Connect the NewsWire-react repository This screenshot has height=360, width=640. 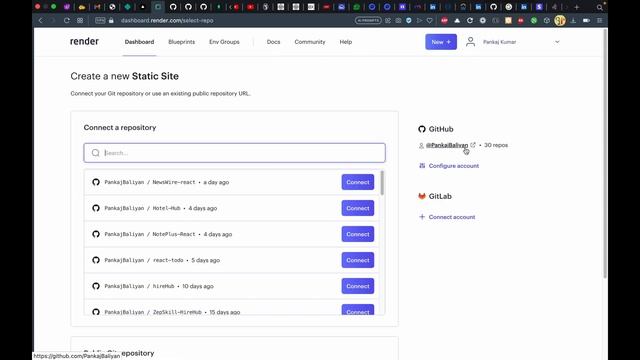coord(358,182)
